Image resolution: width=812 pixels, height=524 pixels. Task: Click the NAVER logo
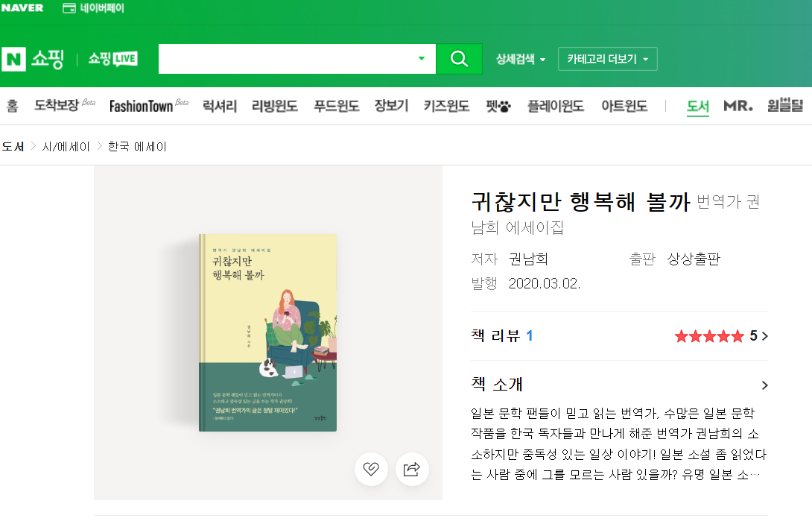point(22,7)
